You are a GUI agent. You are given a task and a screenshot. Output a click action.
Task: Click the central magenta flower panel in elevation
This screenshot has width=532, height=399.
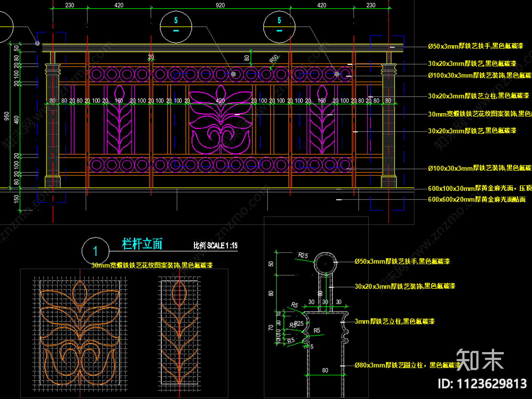220,120
